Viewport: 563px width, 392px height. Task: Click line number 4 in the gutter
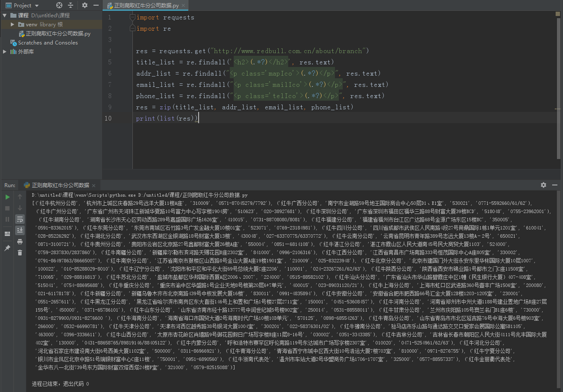[x=109, y=51]
